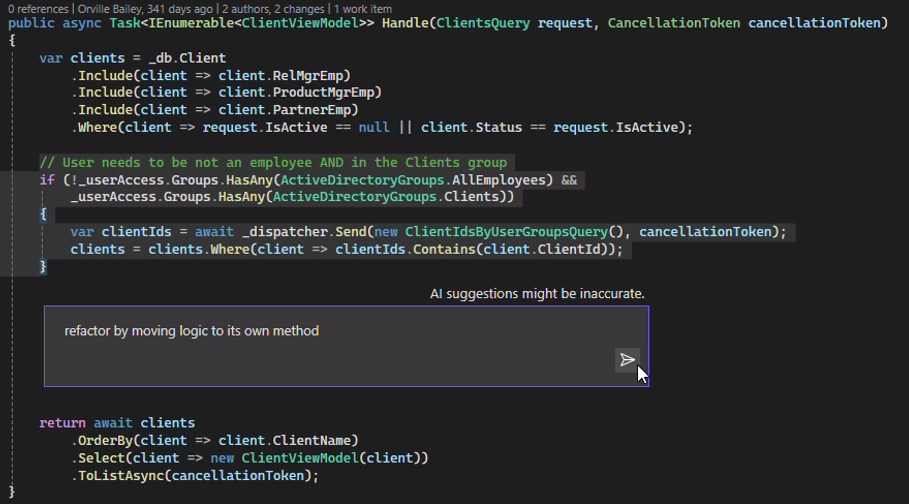The image size is (909, 504).
Task: Open '2 authors, 2 changes' CodeLens
Action: pyautogui.click(x=273, y=9)
